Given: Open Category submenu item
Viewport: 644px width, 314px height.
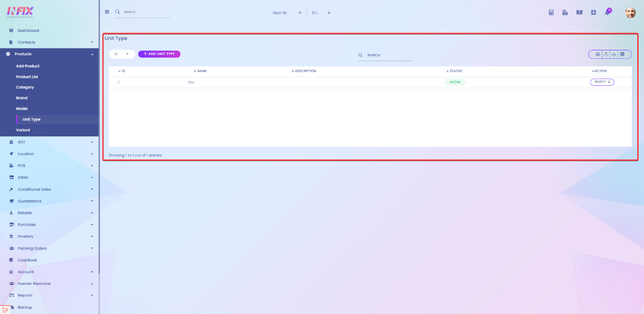Looking at the screenshot, I should click(x=25, y=87).
